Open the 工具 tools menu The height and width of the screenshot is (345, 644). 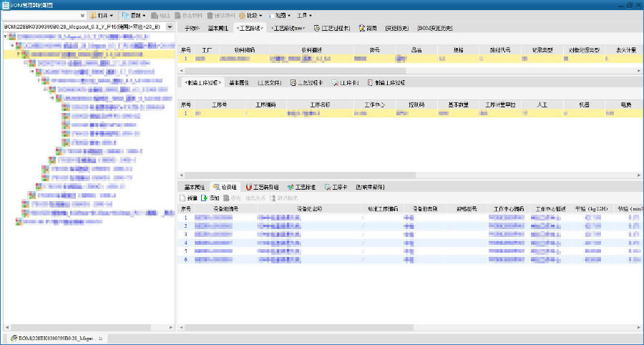click(x=304, y=15)
